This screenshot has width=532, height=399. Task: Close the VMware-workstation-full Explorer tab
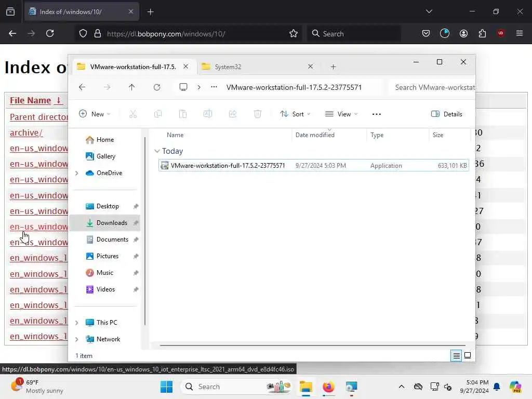pos(185,66)
